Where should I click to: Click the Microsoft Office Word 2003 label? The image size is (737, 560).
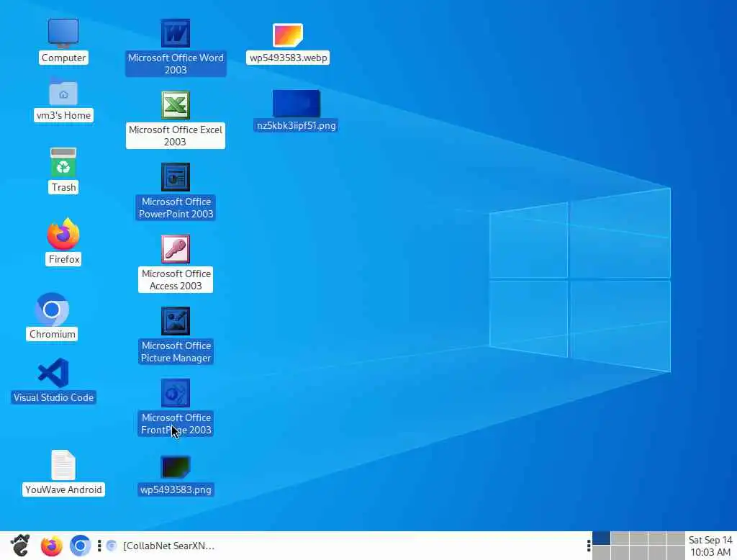coord(176,63)
